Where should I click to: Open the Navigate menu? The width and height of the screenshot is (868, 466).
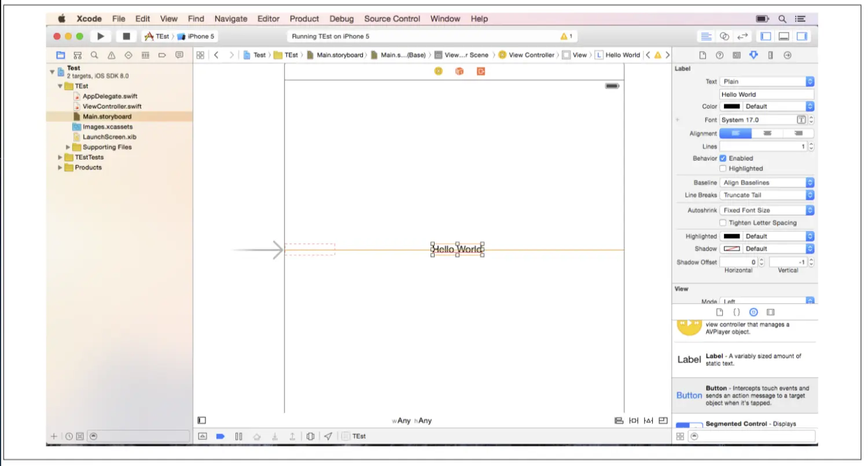pos(231,19)
